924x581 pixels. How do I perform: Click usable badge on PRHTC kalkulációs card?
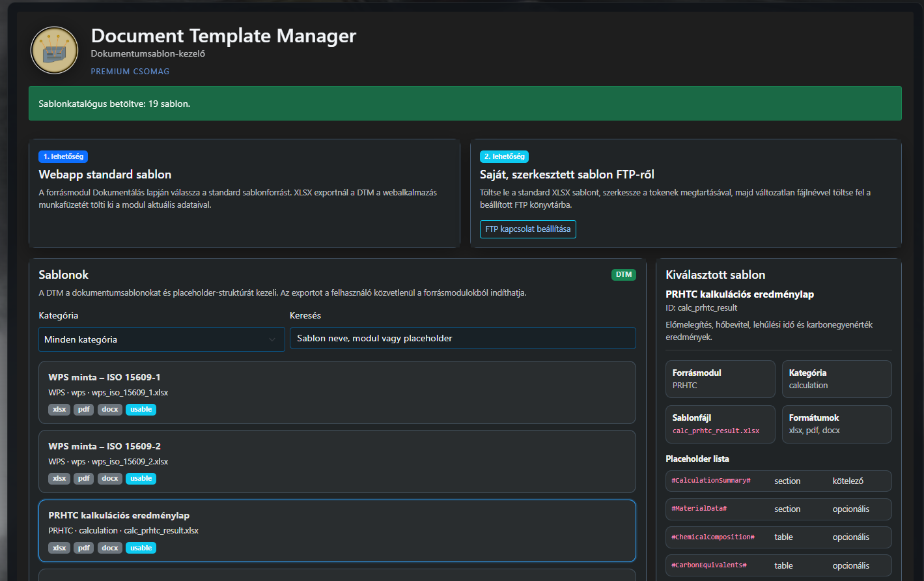[141, 548]
